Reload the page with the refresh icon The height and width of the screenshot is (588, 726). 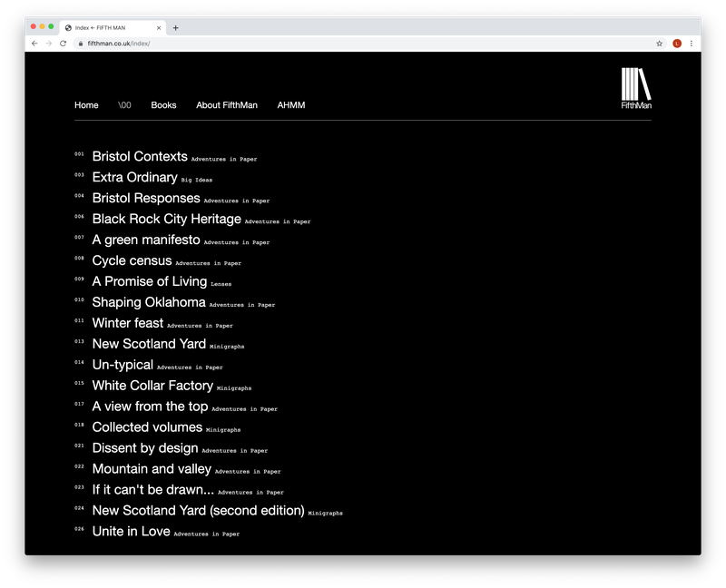pos(63,44)
